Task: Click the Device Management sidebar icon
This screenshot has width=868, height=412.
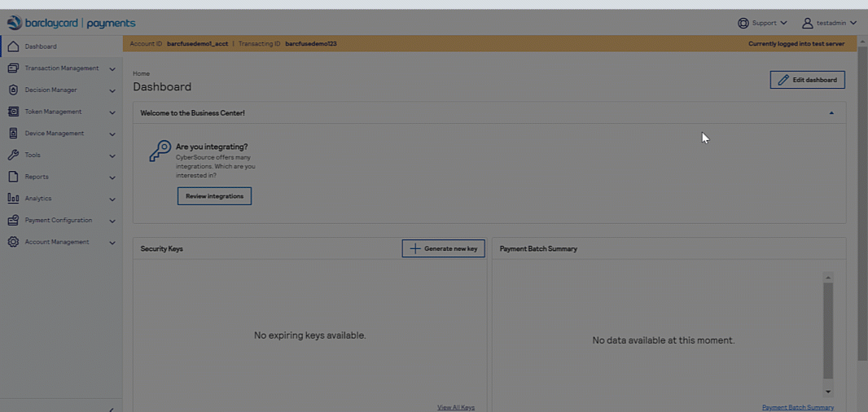Action: [x=12, y=134]
